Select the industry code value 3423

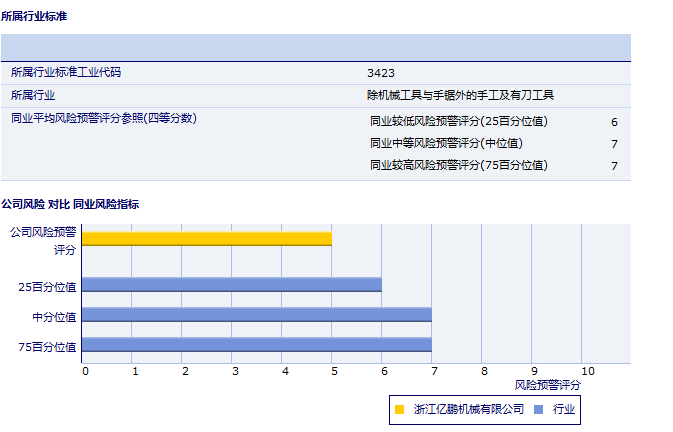click(381, 73)
